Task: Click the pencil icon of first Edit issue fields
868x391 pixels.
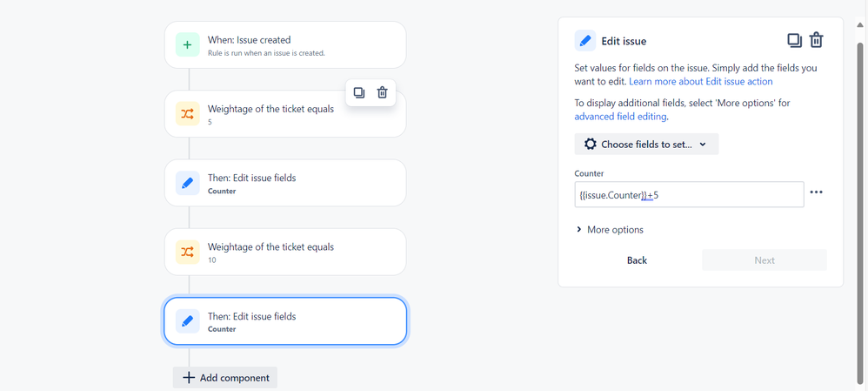Action: [x=188, y=183]
